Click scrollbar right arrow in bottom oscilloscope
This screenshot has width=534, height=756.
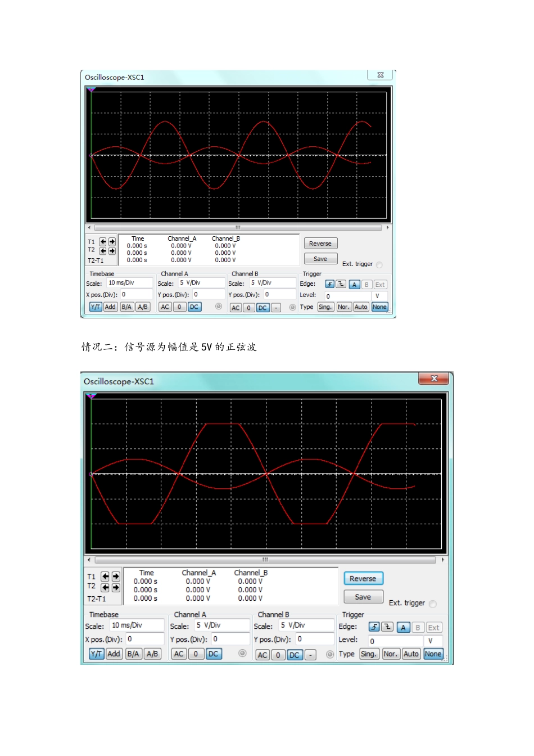point(443,560)
